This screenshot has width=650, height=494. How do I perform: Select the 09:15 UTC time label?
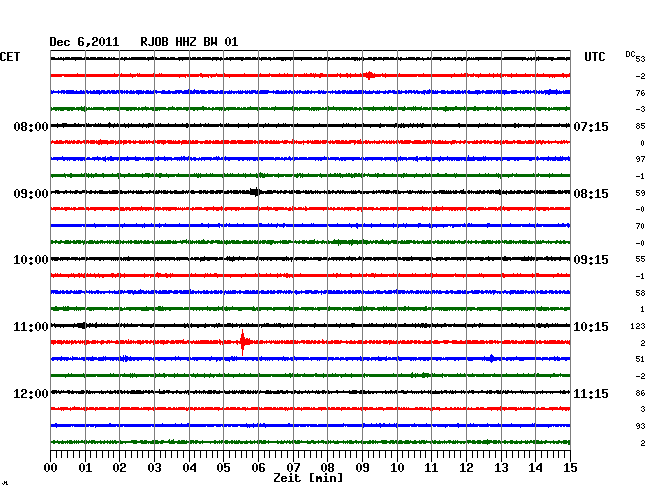[591, 260]
